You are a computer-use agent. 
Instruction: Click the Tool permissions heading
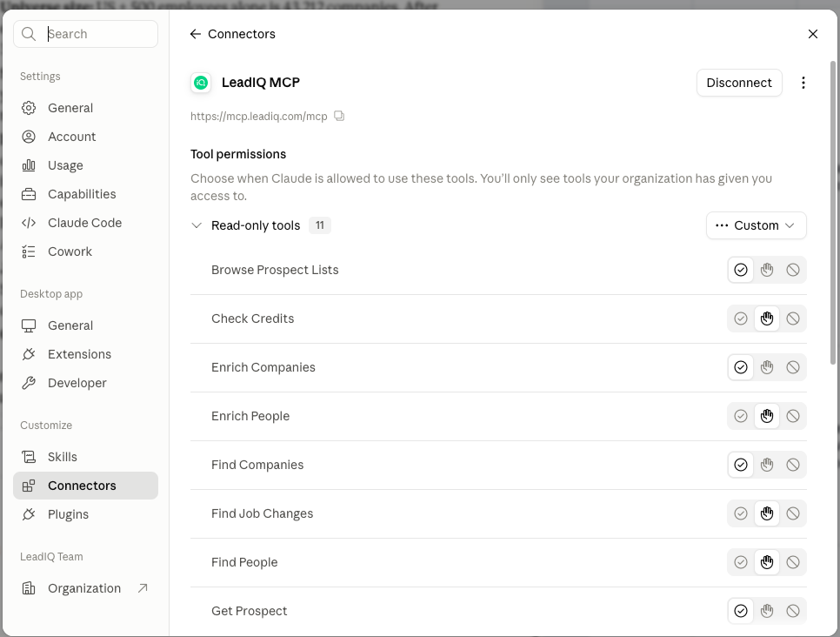(x=238, y=154)
